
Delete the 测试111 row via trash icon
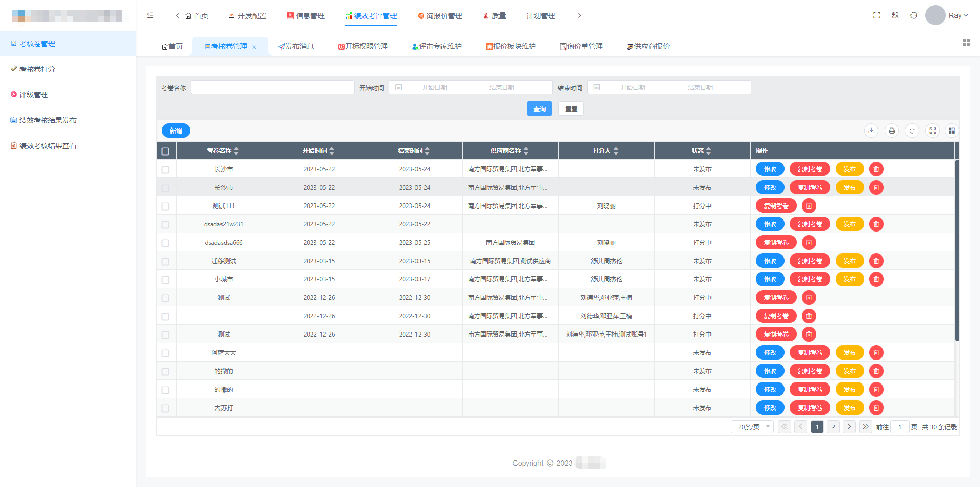pyautogui.click(x=809, y=206)
